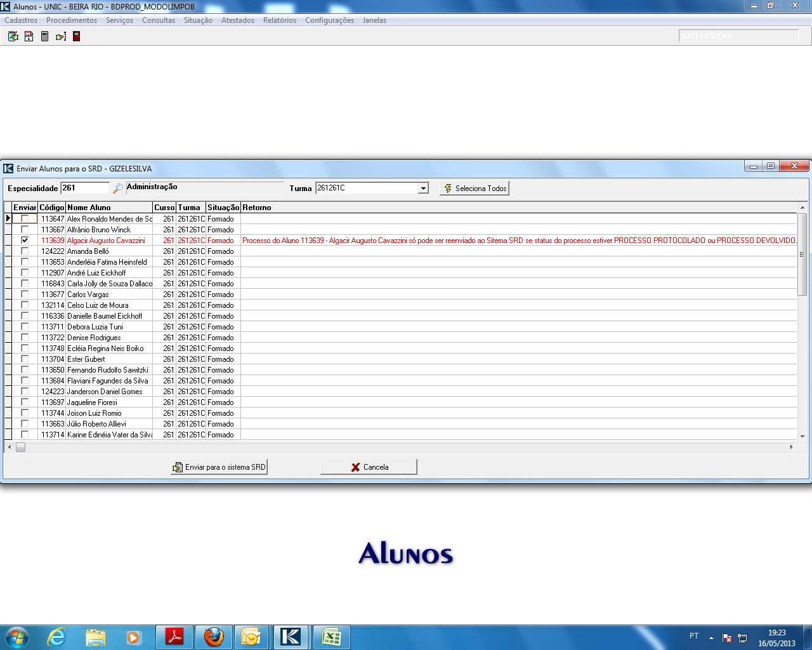Click the Internet Explorer taskbar icon
The image size is (812, 650).
57,637
